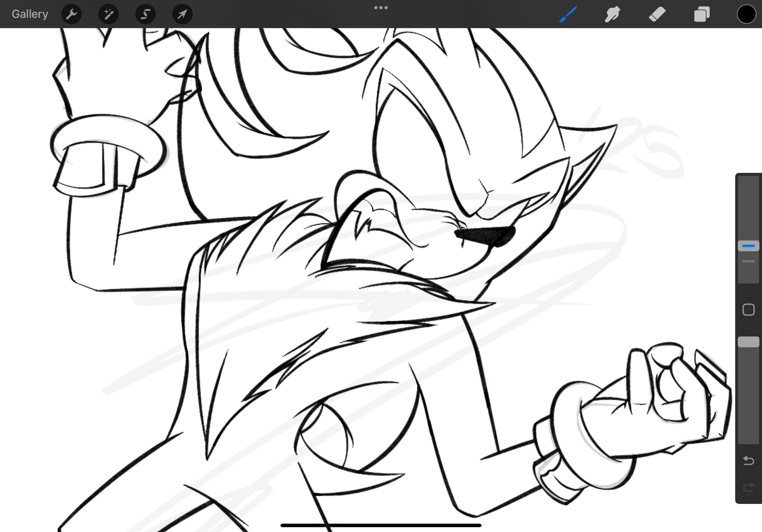Open the Adjustments magic wand menu
762x532 pixels.
pos(108,14)
